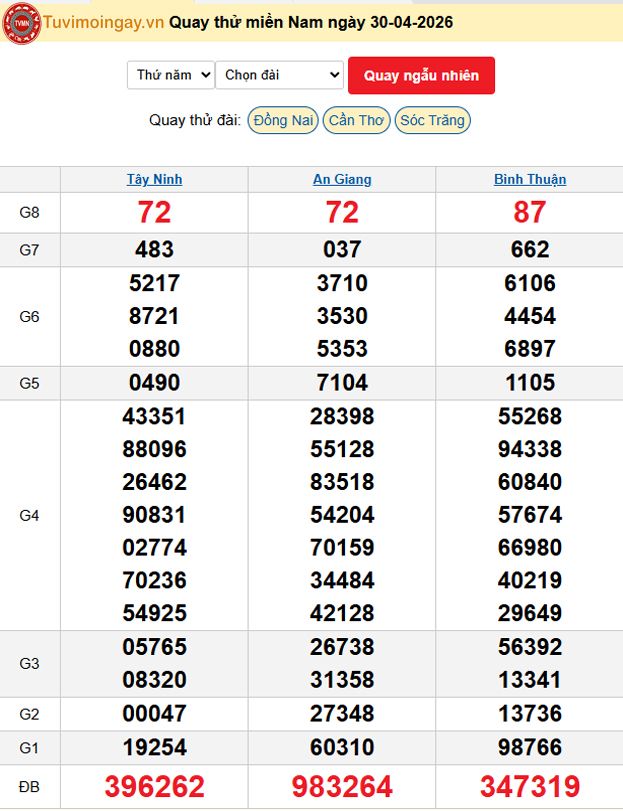Click the G3 row label
Viewport: 623px width, 811px height.
29,664
